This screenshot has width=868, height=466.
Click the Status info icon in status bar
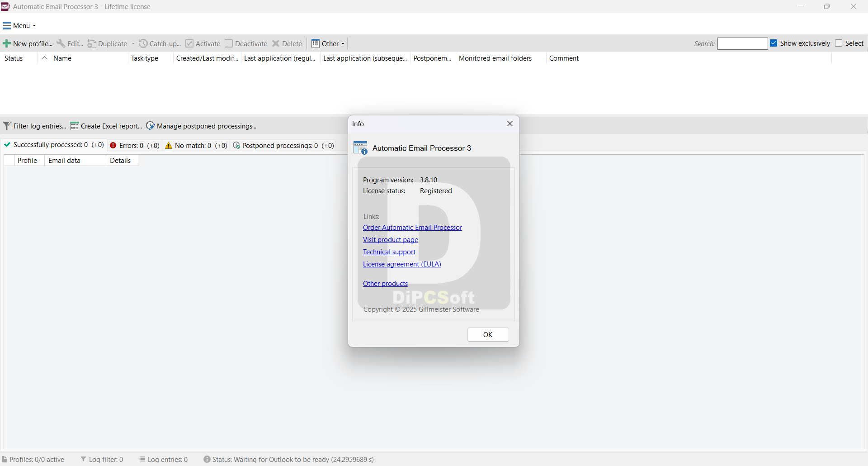[x=207, y=459]
